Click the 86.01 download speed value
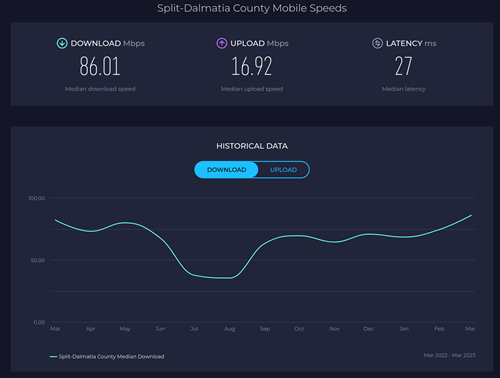This screenshot has height=378, width=500. [x=100, y=66]
